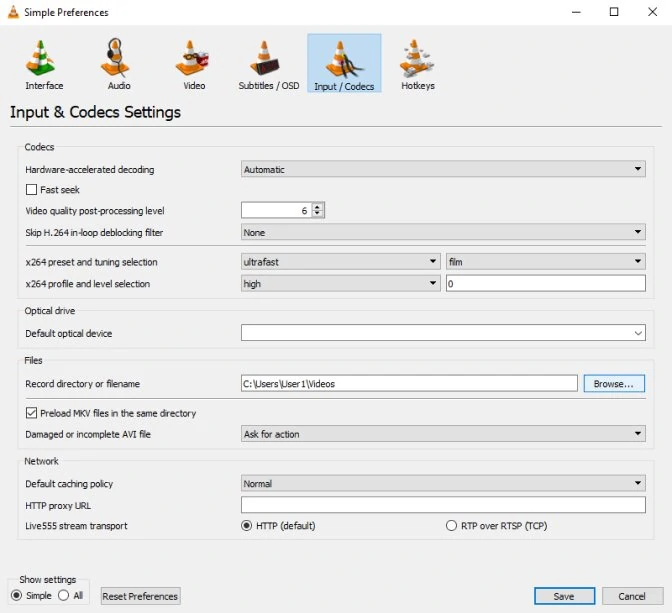Increase video quality post-processing level

coord(318,207)
